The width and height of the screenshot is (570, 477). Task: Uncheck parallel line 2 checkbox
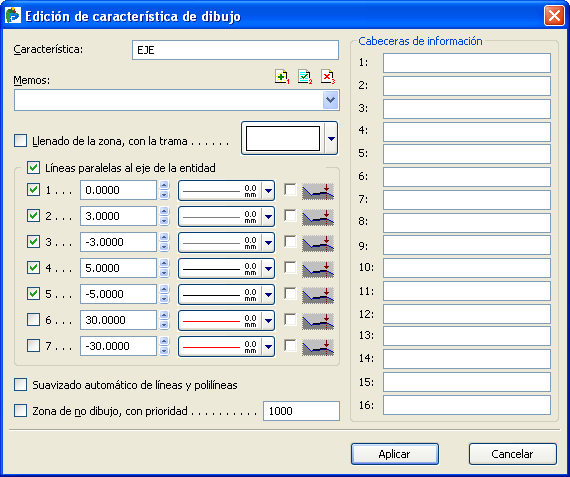[x=33, y=216]
